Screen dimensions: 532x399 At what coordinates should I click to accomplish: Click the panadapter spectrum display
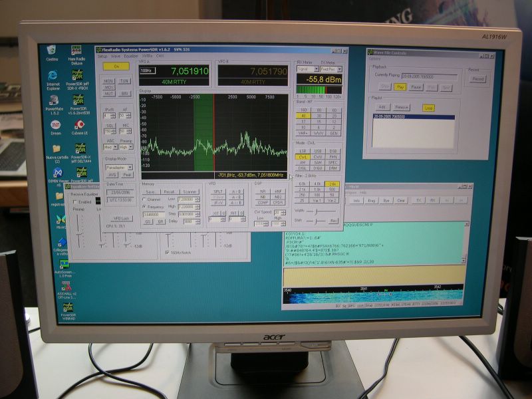[x=214, y=132]
